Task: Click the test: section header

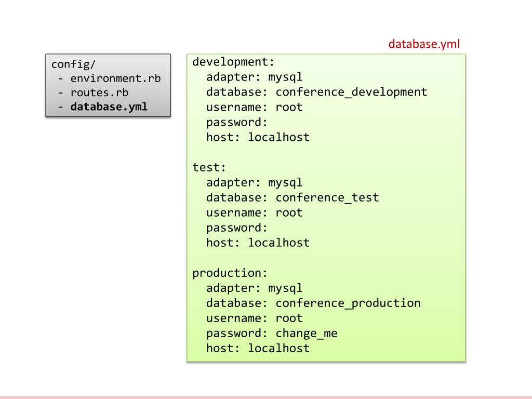Action: (209, 167)
